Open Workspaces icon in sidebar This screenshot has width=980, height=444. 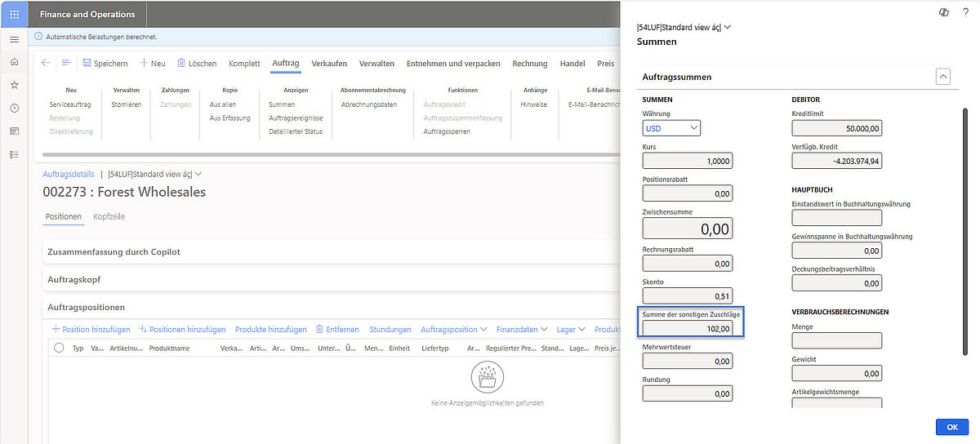[14, 131]
